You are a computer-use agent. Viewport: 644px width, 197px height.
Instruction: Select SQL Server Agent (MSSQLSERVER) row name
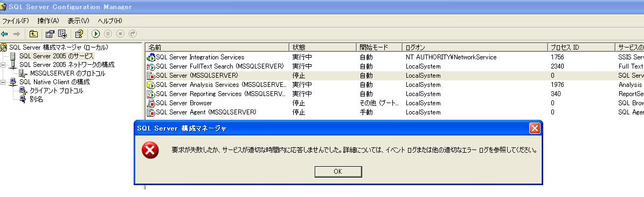[x=206, y=112]
